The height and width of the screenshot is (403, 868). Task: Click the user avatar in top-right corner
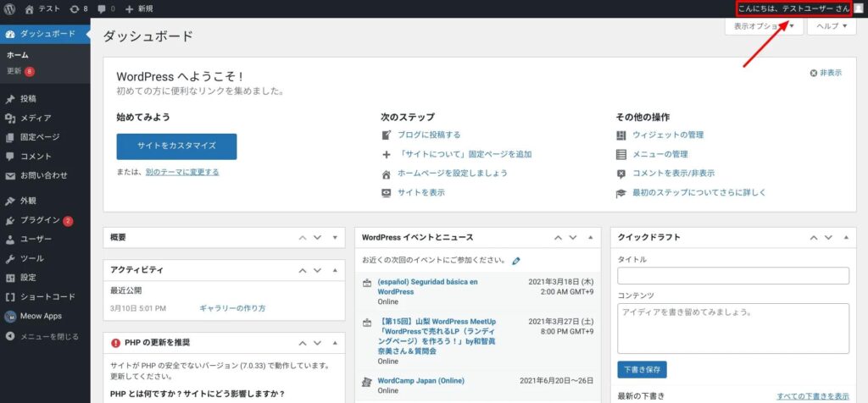(858, 8)
